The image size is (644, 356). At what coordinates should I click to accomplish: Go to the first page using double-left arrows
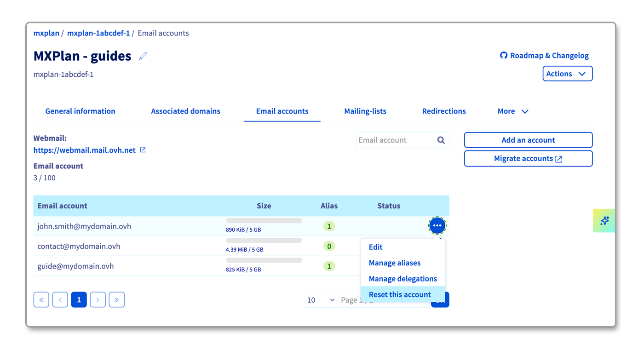[x=41, y=300]
